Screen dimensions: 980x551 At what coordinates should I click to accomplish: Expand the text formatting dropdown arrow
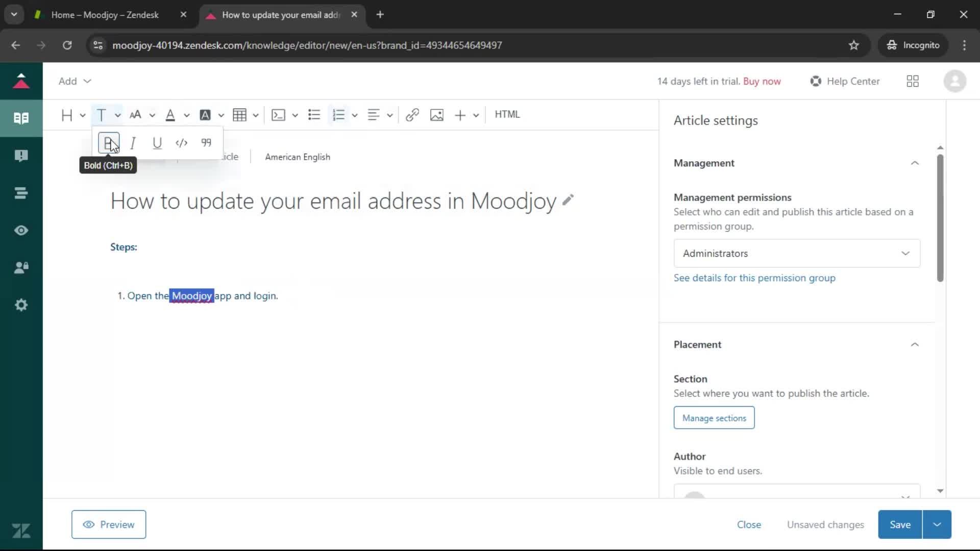(117, 116)
